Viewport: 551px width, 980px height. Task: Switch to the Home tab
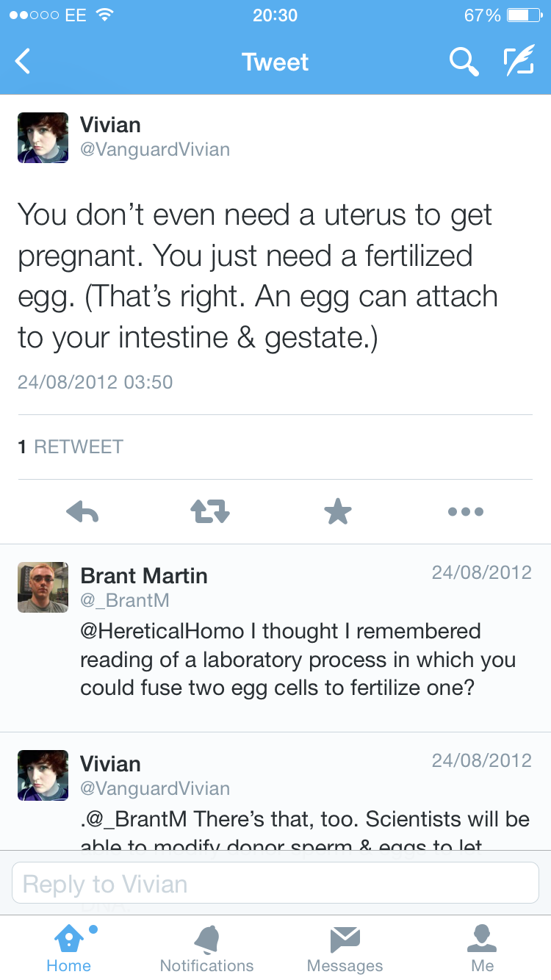coord(68,948)
